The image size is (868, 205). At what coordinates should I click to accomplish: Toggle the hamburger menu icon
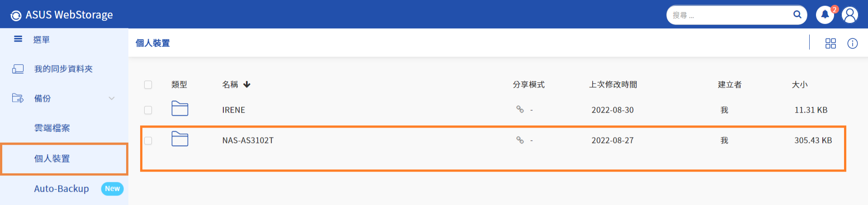click(x=18, y=39)
